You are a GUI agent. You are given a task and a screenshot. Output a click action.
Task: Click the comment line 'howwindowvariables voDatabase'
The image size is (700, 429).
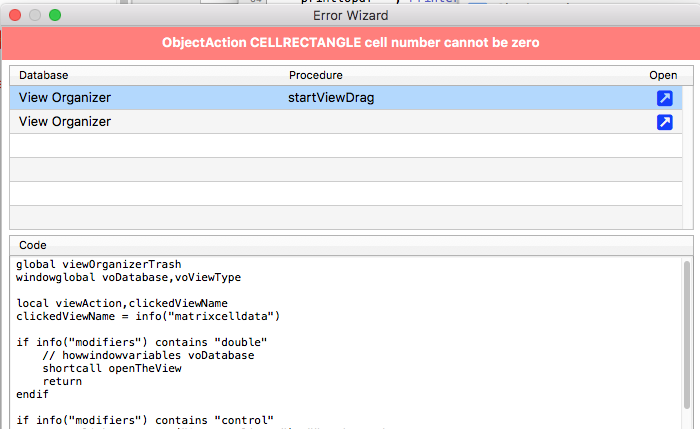[x=148, y=355]
